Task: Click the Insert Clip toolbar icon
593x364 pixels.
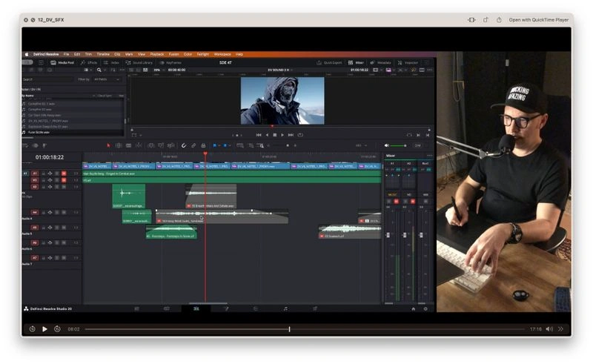Action: click(x=151, y=145)
